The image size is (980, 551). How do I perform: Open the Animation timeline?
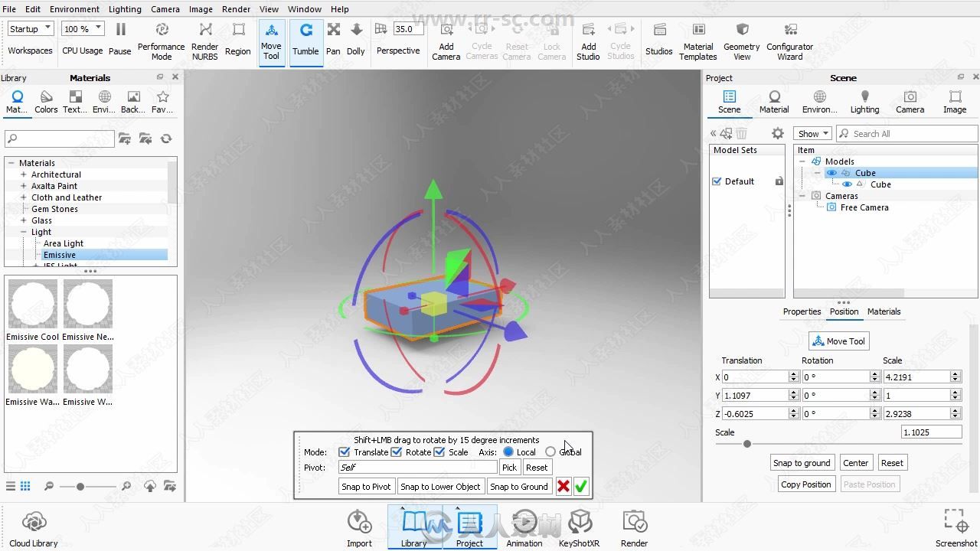click(524, 529)
